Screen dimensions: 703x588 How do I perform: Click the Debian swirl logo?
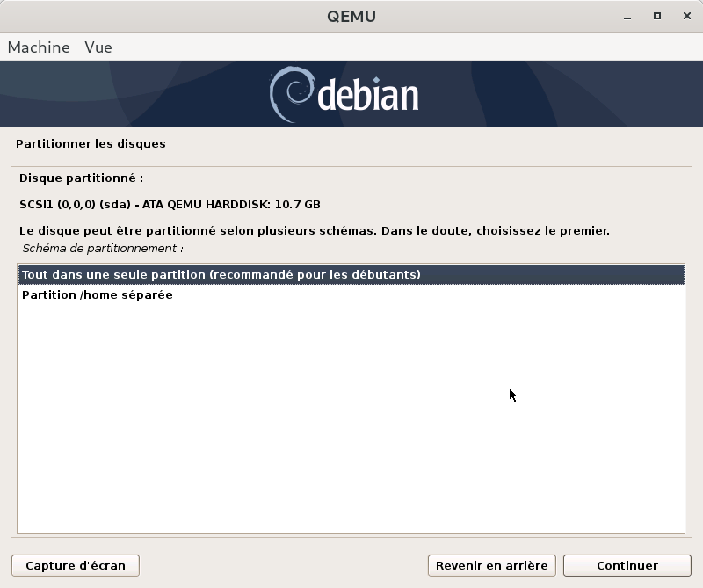(289, 94)
